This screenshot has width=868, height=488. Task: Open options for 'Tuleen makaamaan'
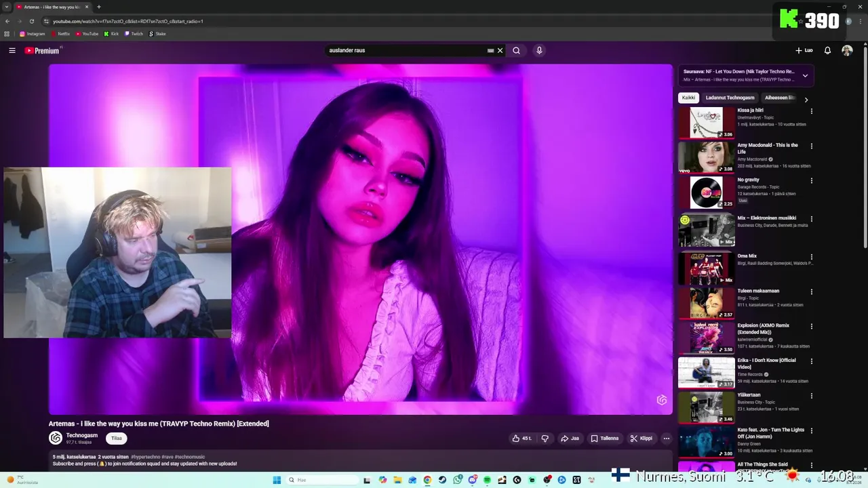(x=811, y=291)
